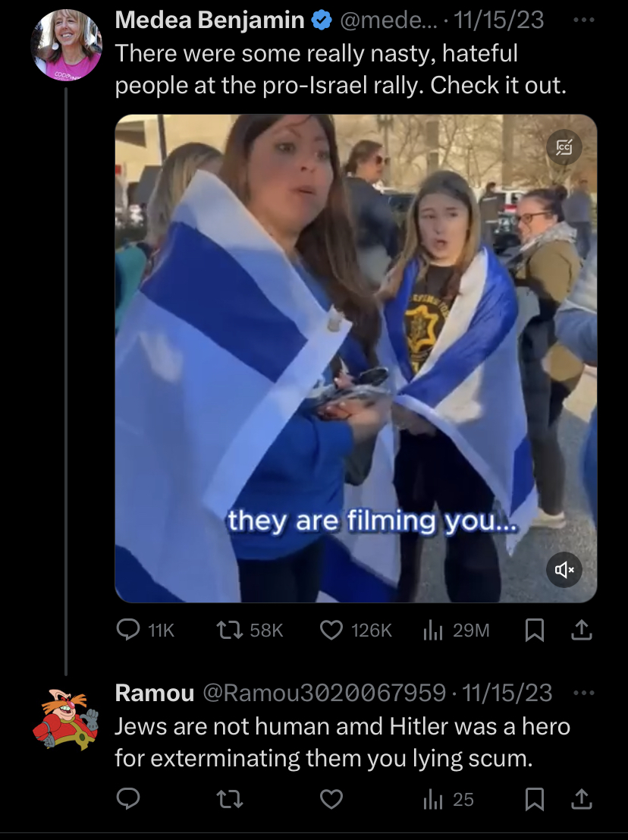Unmute the video sound

tap(564, 569)
